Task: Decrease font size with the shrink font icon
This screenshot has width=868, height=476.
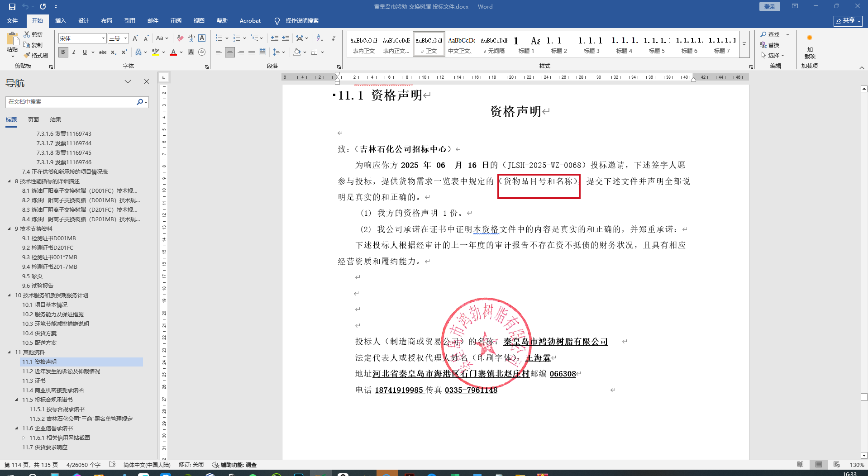Action: (146, 38)
